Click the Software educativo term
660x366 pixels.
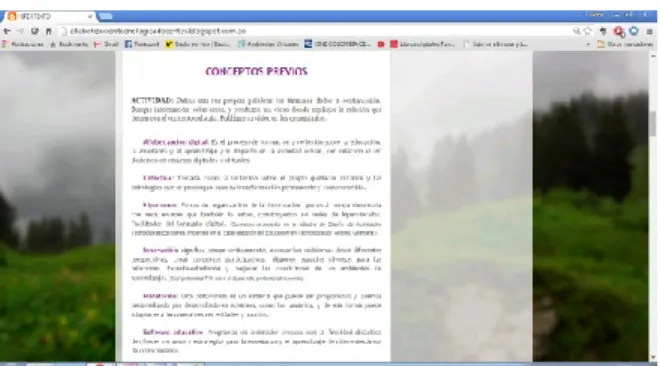point(173,332)
